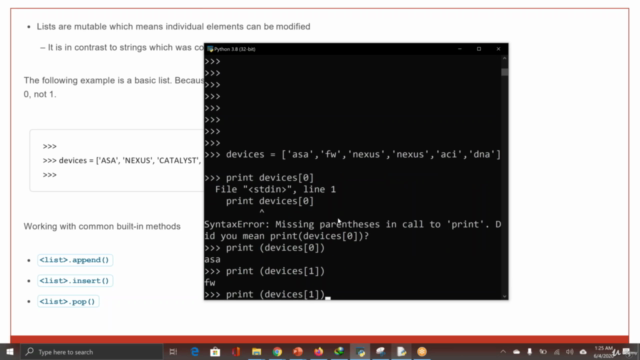The image size is (640, 360).
Task: Close the Python 3.8 console window
Action: click(x=498, y=49)
